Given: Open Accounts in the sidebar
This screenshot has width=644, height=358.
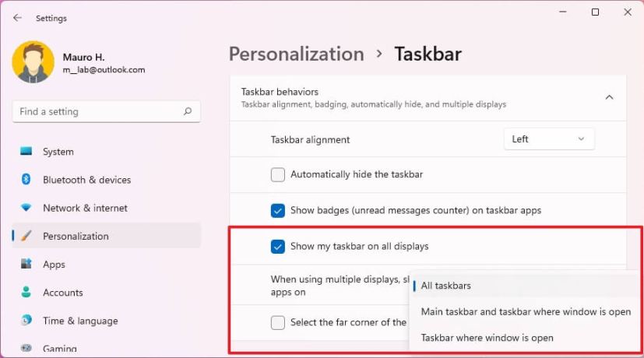Looking at the screenshot, I should (62, 293).
